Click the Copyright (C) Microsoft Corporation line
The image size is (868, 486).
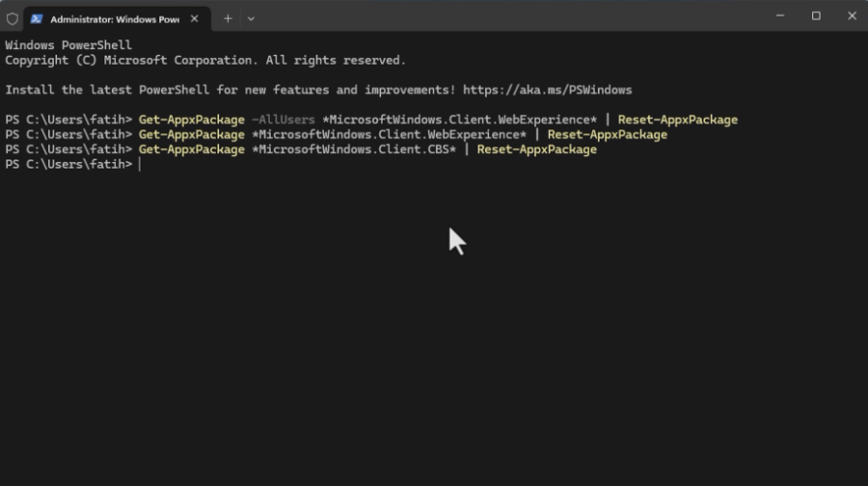click(x=205, y=60)
